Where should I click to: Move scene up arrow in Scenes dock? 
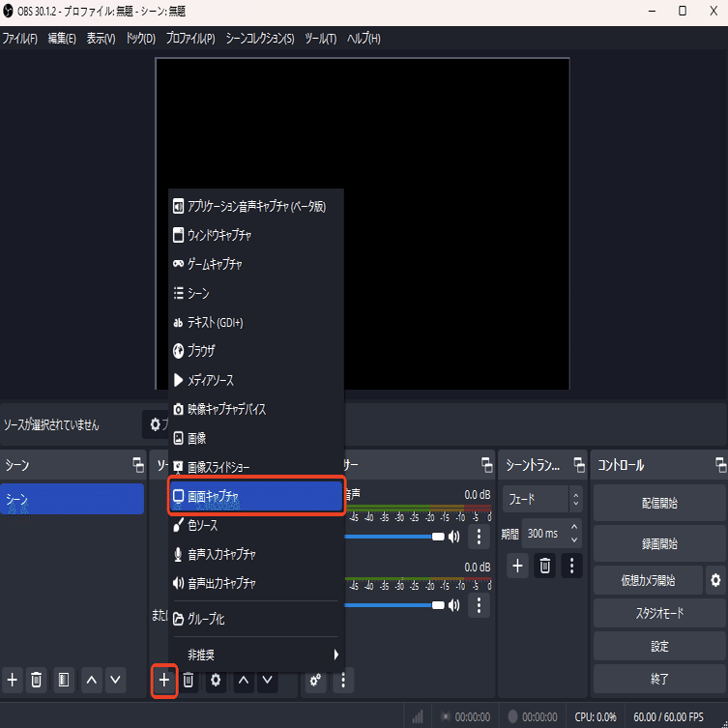[92, 681]
